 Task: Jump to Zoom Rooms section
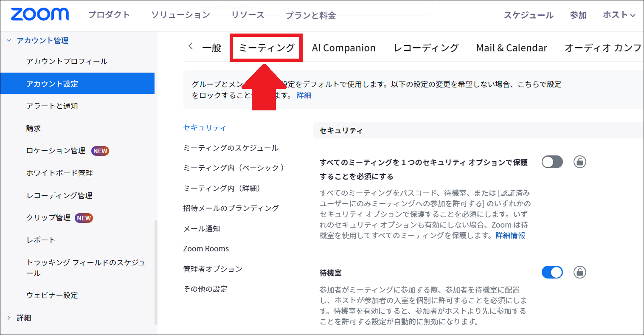[x=206, y=249]
